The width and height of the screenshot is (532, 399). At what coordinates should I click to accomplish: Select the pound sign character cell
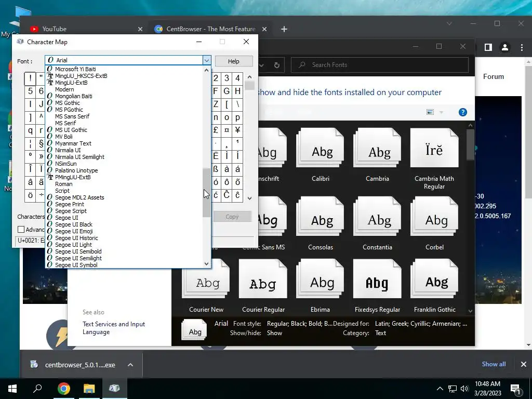click(216, 130)
